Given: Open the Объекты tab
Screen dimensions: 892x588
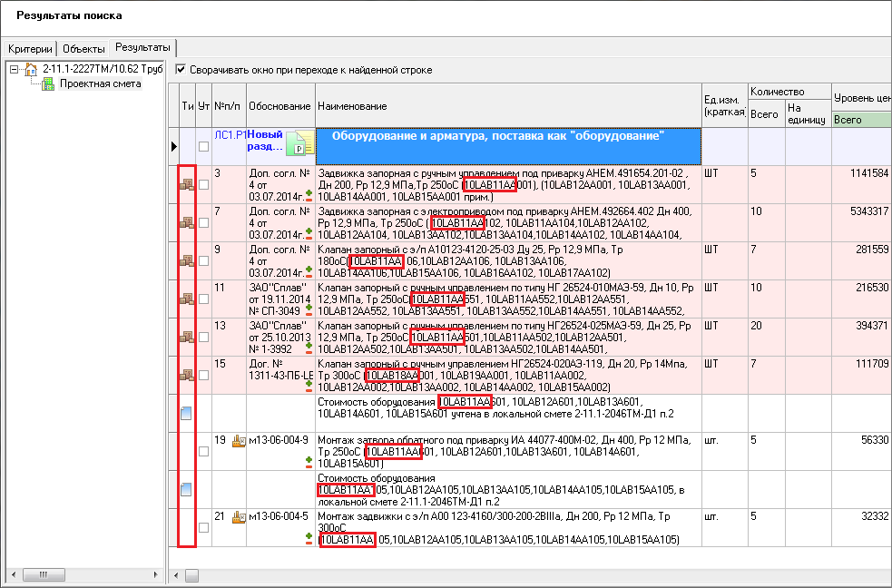Looking at the screenshot, I should click(x=83, y=49).
